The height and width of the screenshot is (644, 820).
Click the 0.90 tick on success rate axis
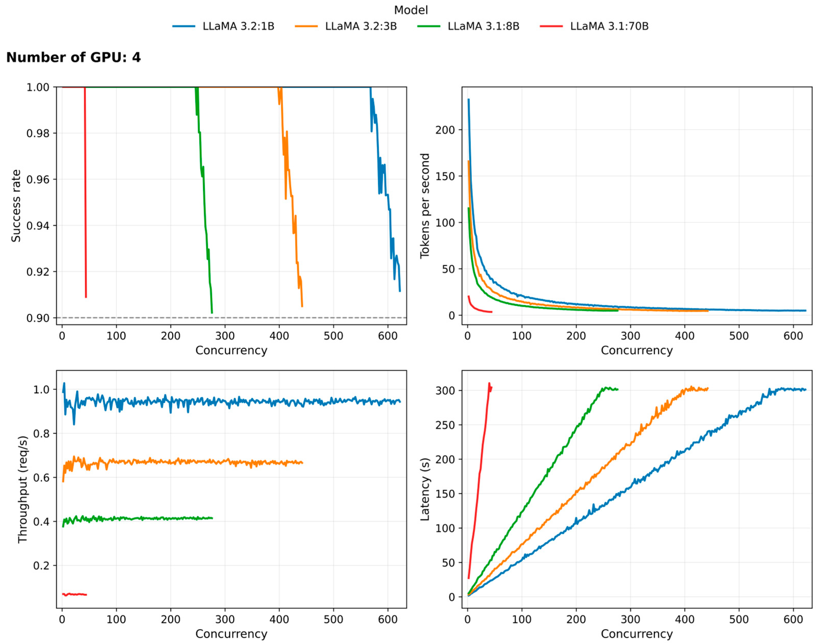coord(38,318)
